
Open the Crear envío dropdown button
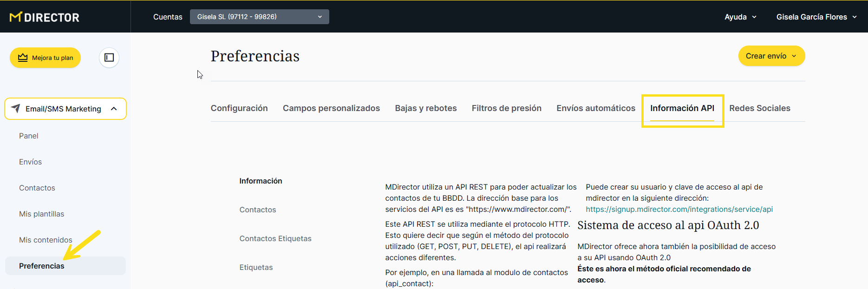coord(771,56)
